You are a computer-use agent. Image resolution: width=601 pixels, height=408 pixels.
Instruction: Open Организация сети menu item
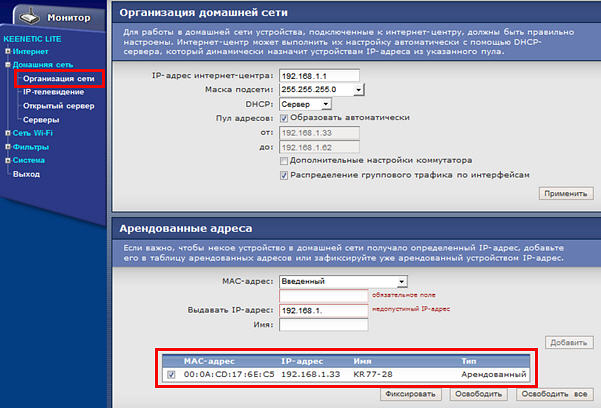pyautogui.click(x=58, y=78)
